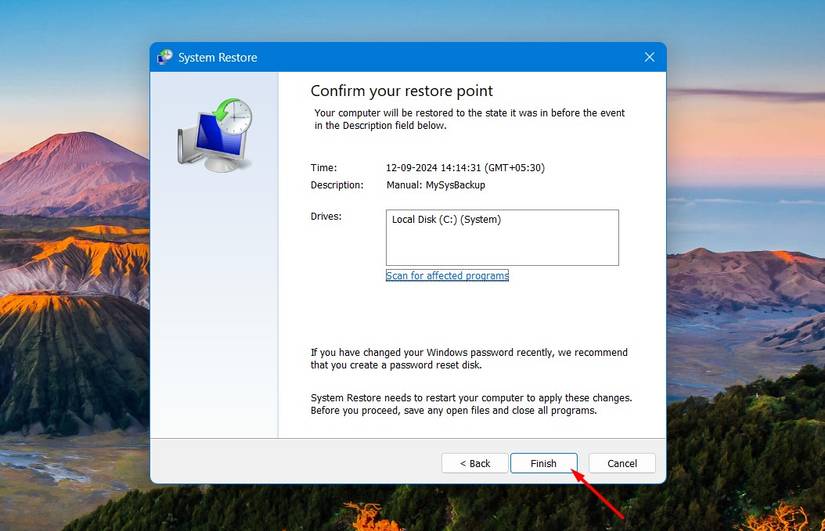Click the System Restore title bar icon
Image resolution: width=825 pixels, height=531 pixels.
point(165,57)
